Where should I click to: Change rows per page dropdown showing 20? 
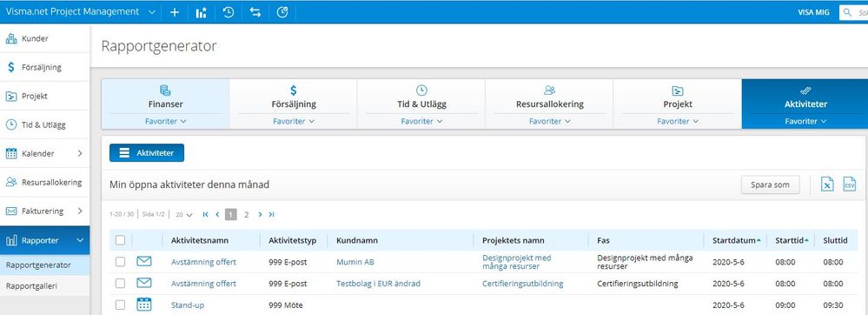pos(184,215)
